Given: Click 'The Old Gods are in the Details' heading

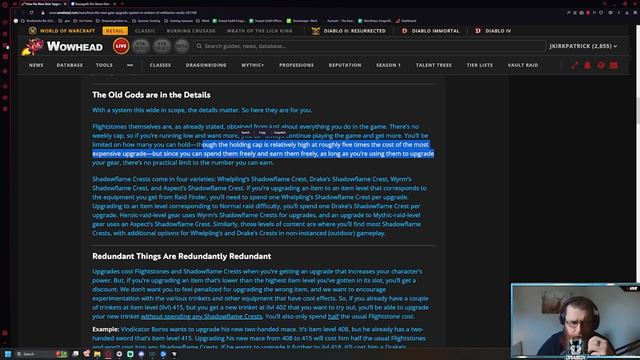Looking at the screenshot, I should [151, 95].
